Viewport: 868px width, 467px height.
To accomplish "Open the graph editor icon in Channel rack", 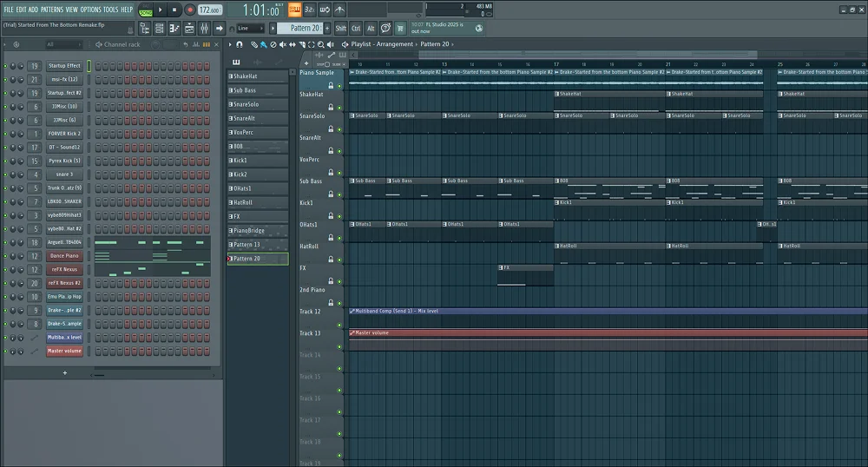I will pyautogui.click(x=196, y=44).
